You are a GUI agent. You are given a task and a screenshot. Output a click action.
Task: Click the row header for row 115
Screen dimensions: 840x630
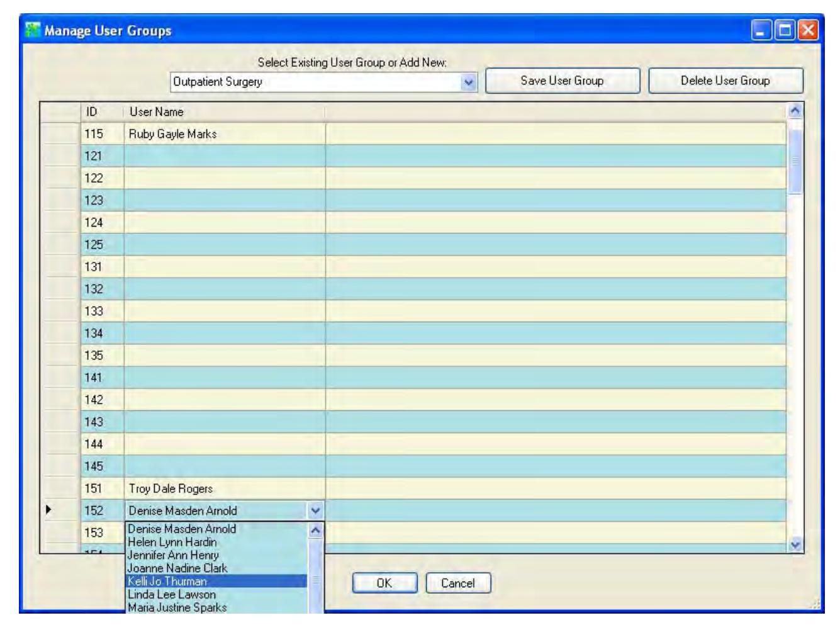click(60, 134)
